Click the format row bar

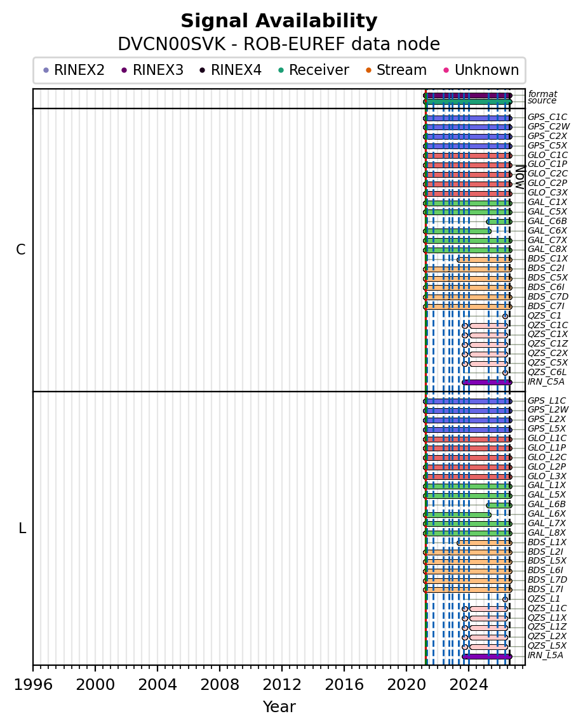tap(468, 95)
